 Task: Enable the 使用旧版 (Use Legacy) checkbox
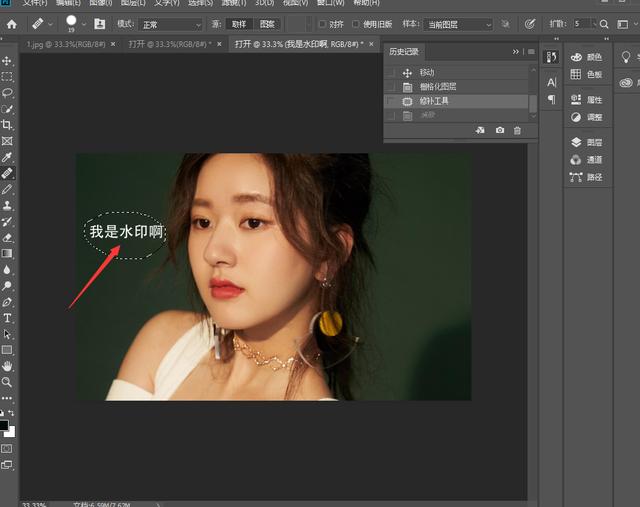(x=356, y=24)
